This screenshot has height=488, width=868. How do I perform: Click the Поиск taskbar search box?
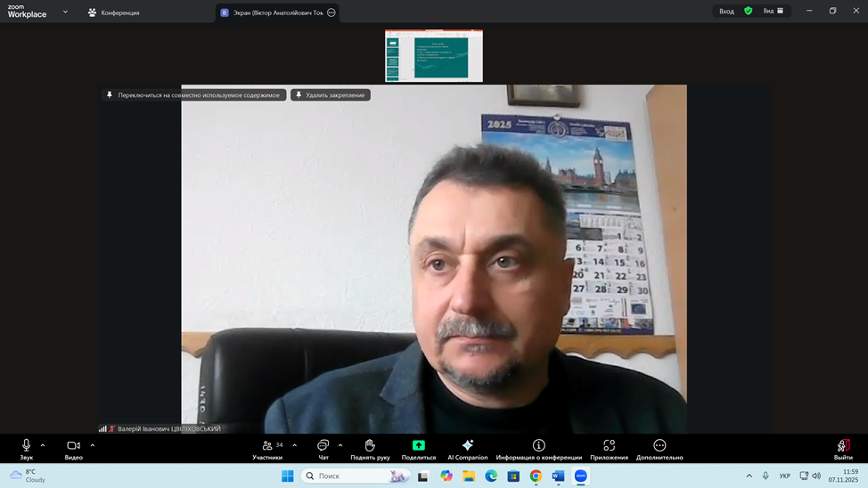click(x=356, y=476)
